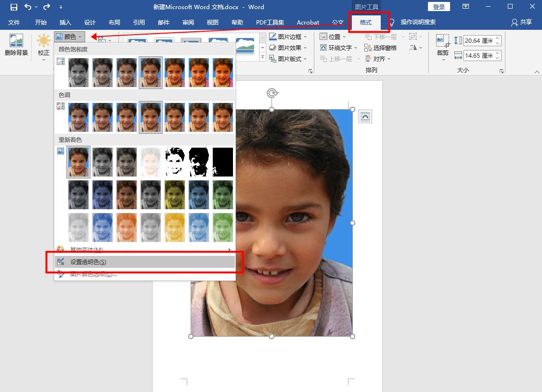The image size is (542, 392).
Task: Click the Crop (裁剪) tool icon
Action: (x=442, y=42)
